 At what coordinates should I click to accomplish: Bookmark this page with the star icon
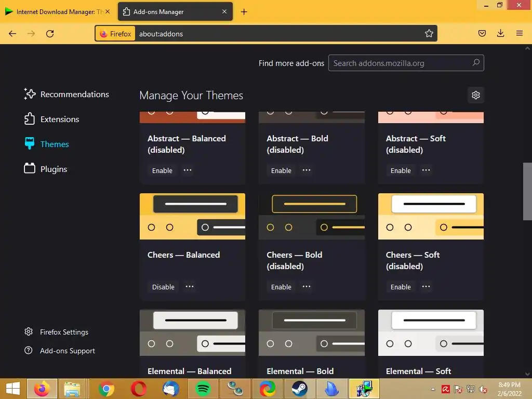click(429, 33)
